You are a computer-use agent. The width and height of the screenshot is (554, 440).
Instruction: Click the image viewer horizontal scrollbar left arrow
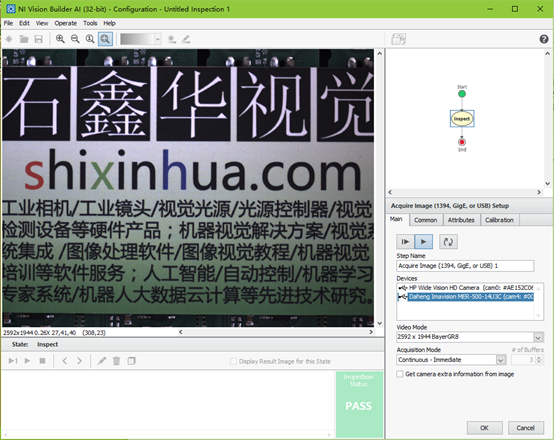pos(181,332)
